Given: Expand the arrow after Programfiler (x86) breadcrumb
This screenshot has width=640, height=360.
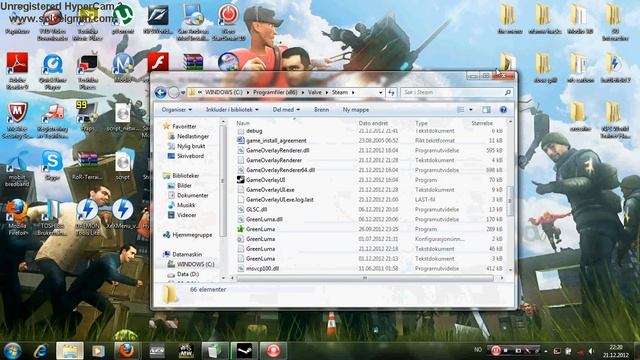Looking at the screenshot, I should click(x=303, y=93).
